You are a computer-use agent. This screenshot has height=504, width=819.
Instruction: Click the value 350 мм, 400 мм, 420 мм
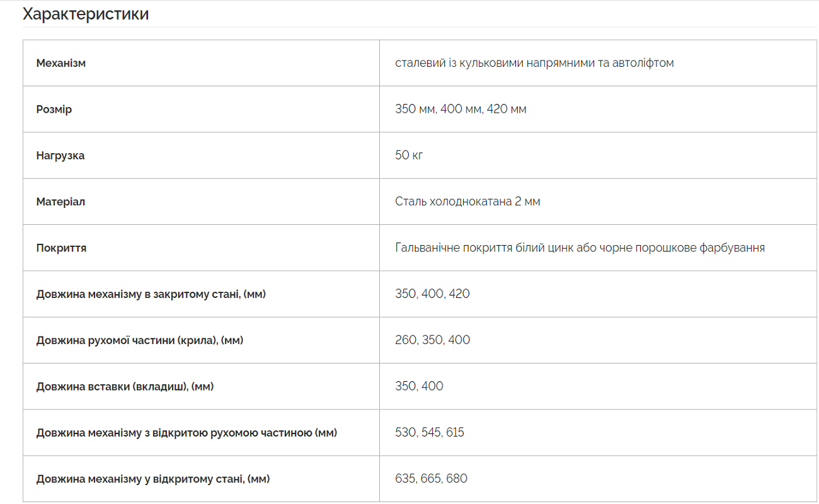[x=461, y=109]
